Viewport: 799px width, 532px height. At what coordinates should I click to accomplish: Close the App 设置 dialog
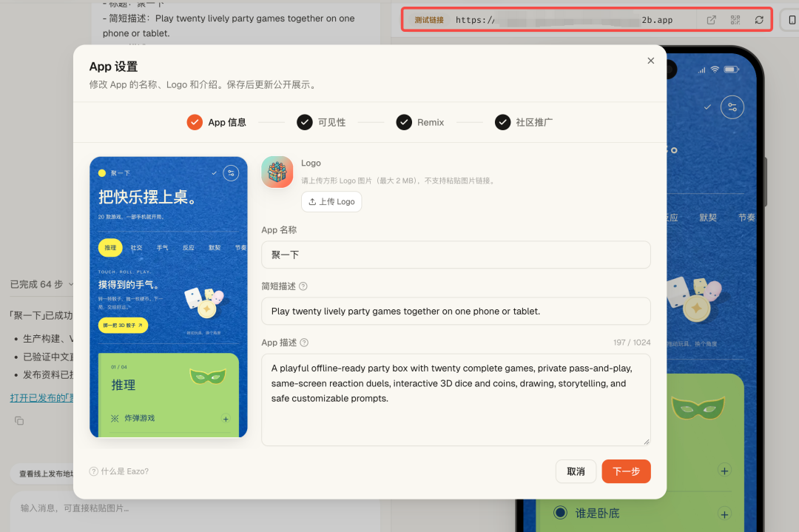tap(651, 61)
